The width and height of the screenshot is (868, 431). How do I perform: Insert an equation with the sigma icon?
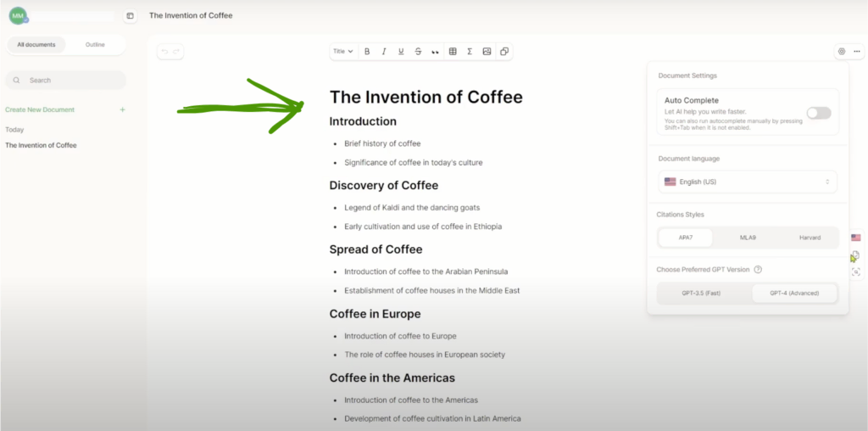(470, 52)
